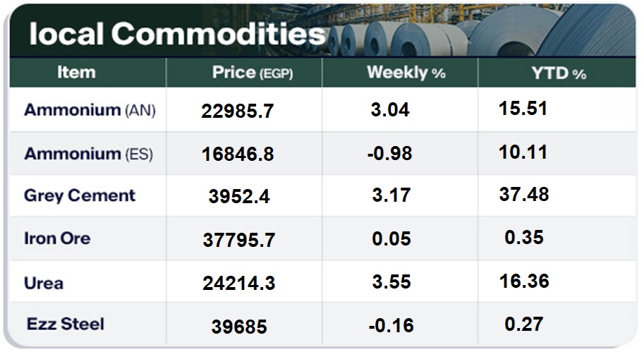Select the 37.48 YTD value
Screen dimensions: 644x364
point(523,195)
